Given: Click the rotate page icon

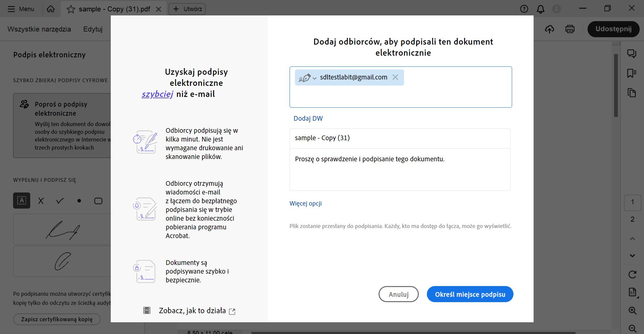Looking at the screenshot, I should click(x=632, y=275).
